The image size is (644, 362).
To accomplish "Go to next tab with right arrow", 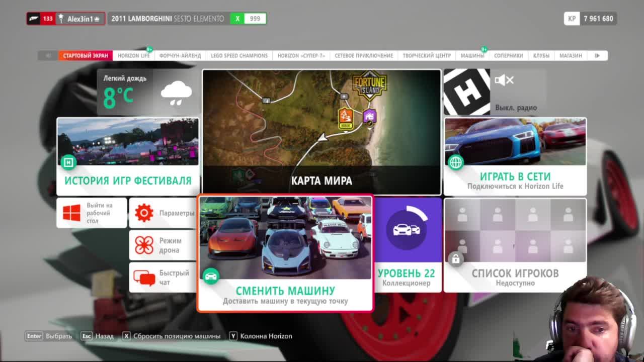I will 597,55.
